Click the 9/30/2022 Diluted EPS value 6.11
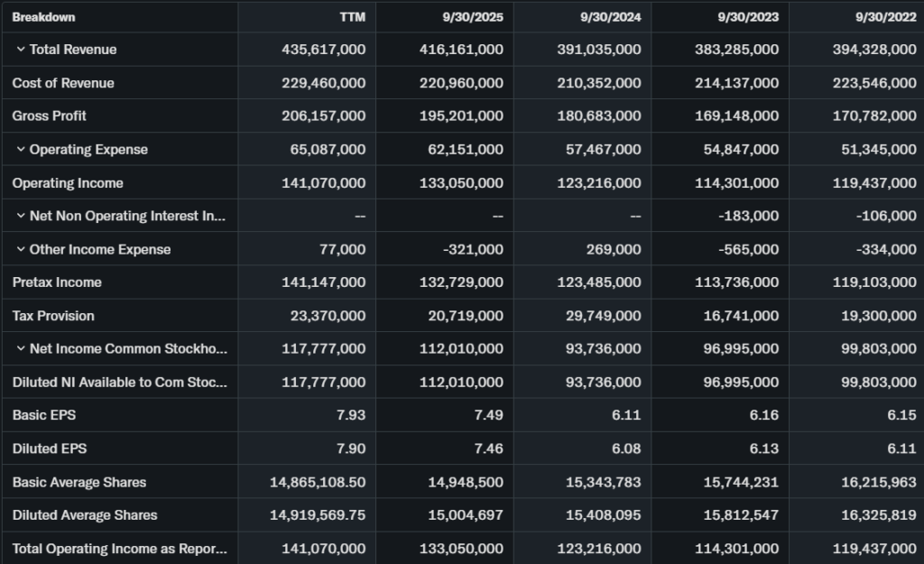 [900, 448]
